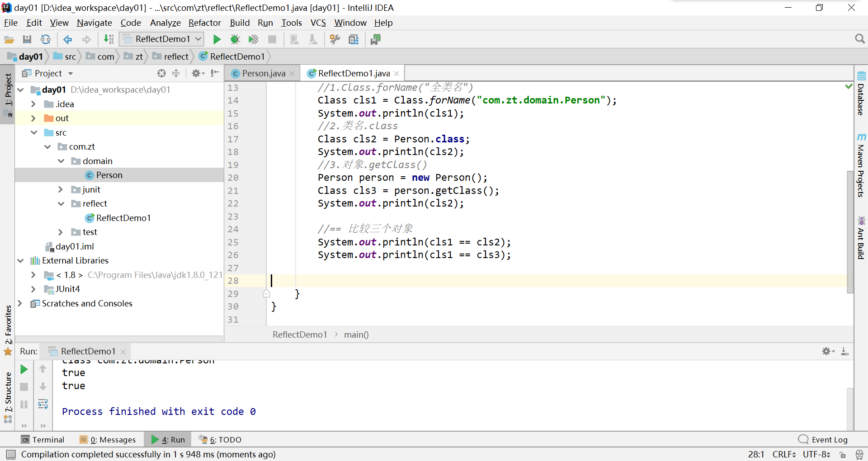Toggle read-only lock icon in status bar
The height and width of the screenshot is (461, 868).
[843, 455]
